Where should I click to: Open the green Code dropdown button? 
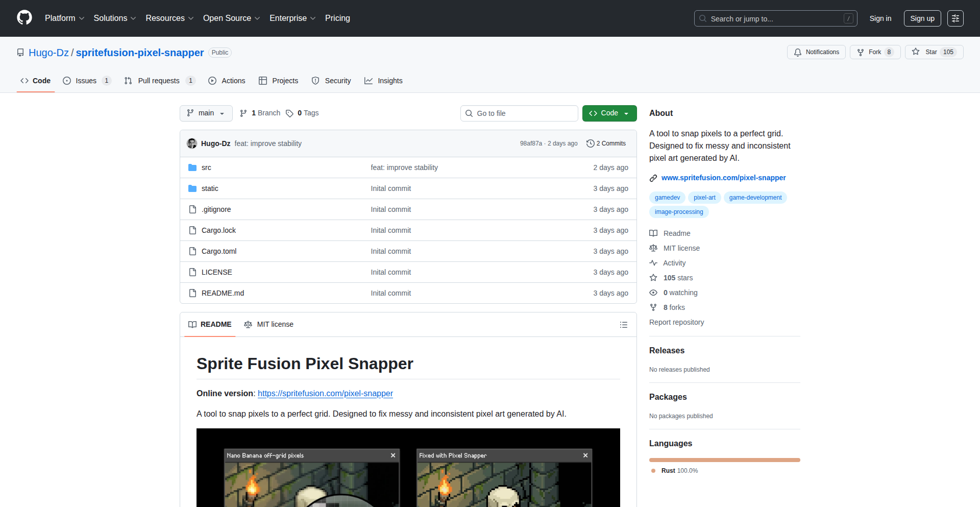click(x=609, y=113)
